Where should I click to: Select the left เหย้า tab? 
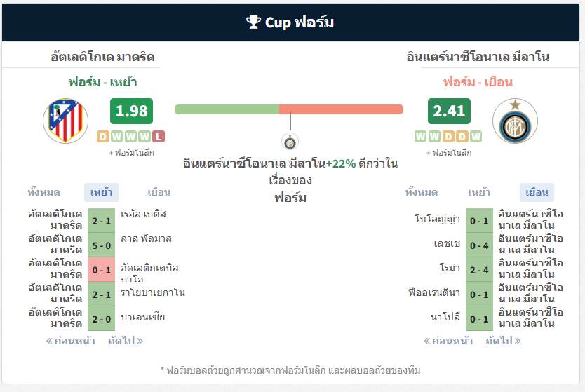(x=101, y=192)
